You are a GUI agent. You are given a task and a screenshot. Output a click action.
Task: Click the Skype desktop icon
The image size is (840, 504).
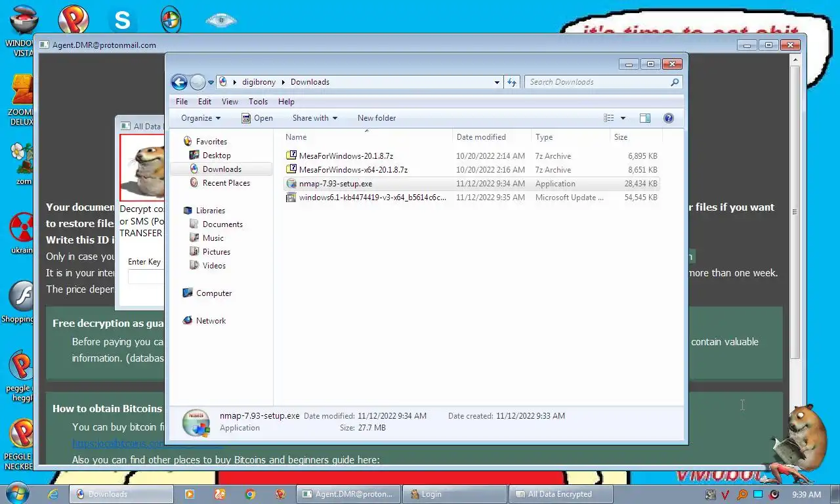[123, 20]
